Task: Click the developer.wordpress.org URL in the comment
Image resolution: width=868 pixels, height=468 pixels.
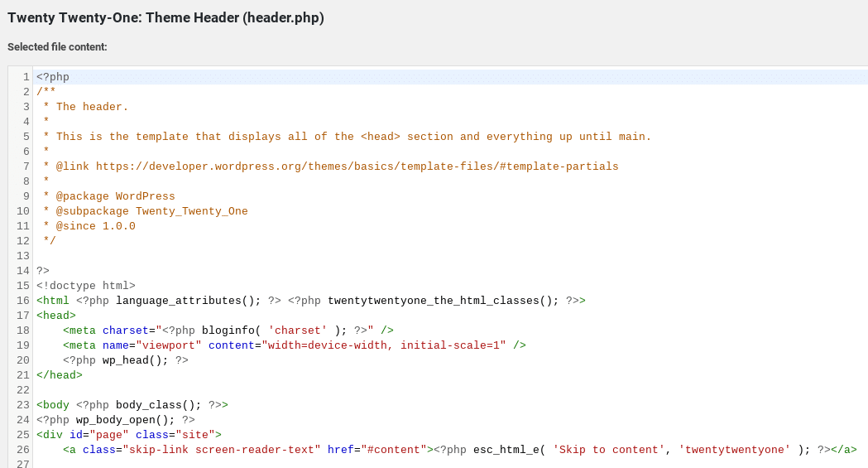Action: pyautogui.click(x=357, y=166)
